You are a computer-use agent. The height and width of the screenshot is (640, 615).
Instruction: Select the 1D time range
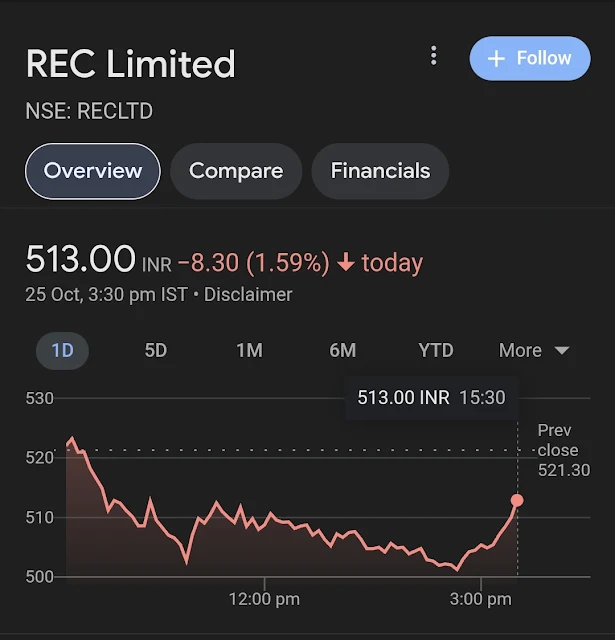click(63, 351)
